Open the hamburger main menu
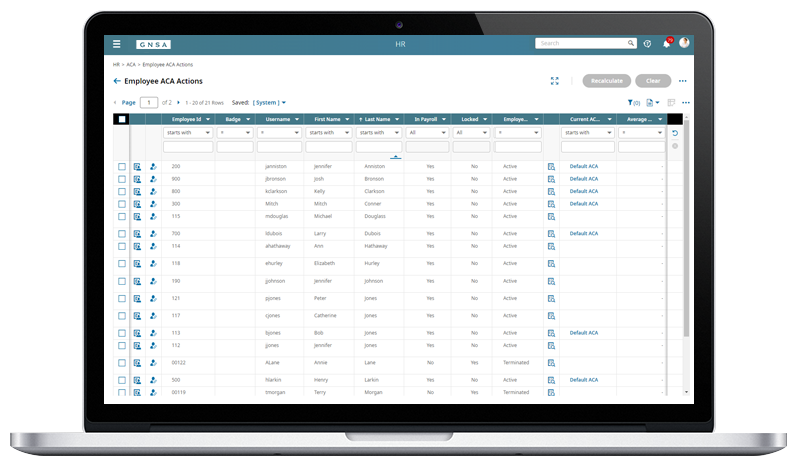The height and width of the screenshot is (466, 797). click(116, 44)
